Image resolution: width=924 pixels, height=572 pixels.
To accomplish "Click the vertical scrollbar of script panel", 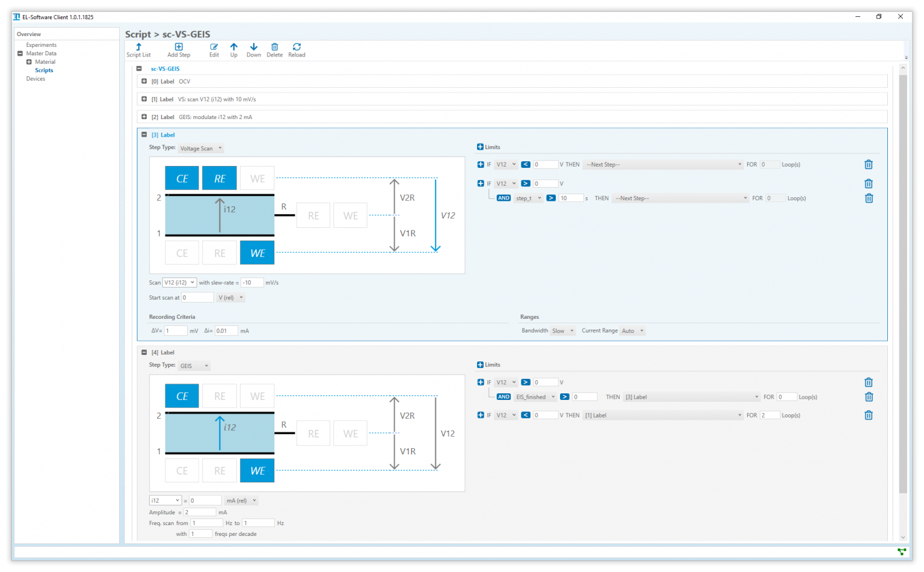I will pos(902,283).
